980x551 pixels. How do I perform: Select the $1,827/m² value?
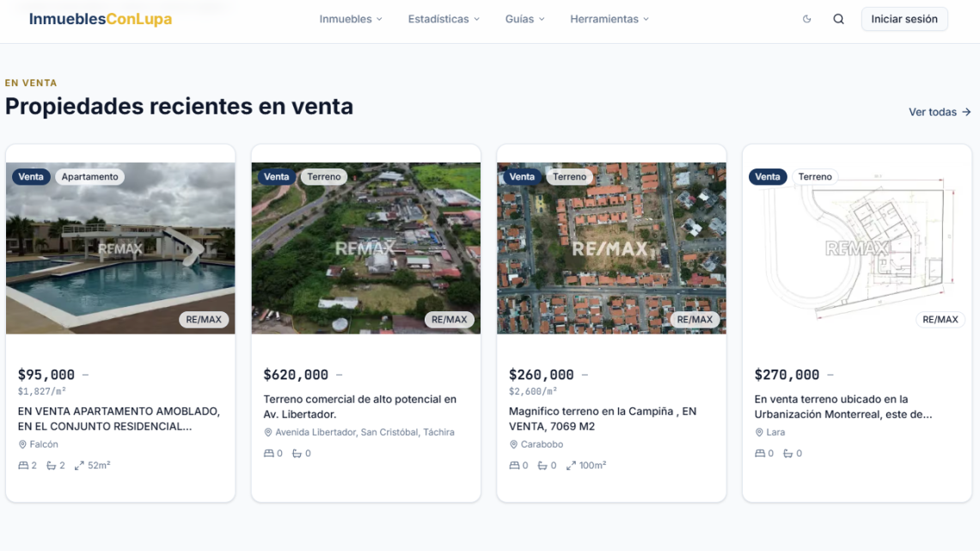point(42,391)
